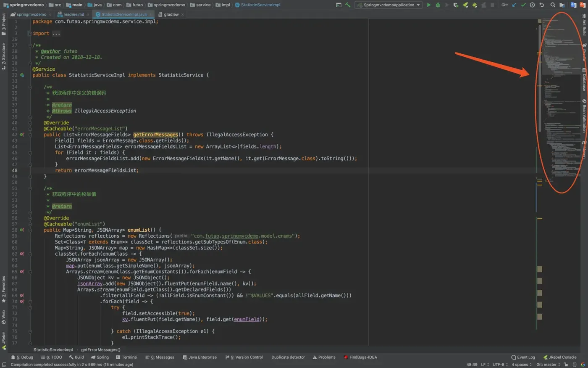The width and height of the screenshot is (588, 368).
Task: Open Search Everywhere magnifier icon
Action: pos(553,5)
